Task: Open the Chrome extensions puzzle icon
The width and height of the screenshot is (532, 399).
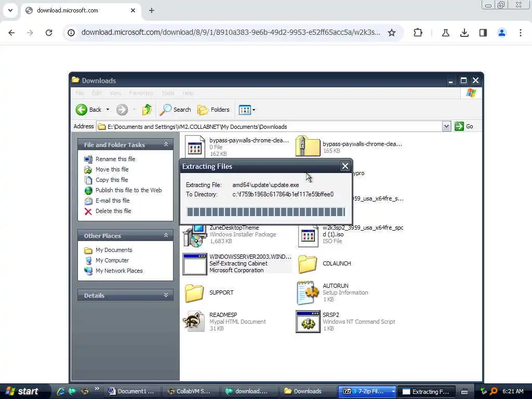Action: tap(418, 33)
